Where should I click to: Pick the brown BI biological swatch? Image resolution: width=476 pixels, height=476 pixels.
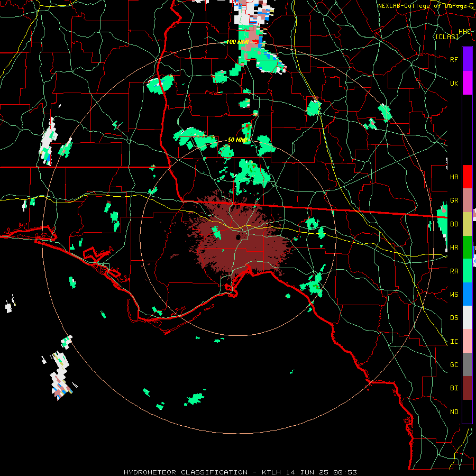(x=467, y=388)
